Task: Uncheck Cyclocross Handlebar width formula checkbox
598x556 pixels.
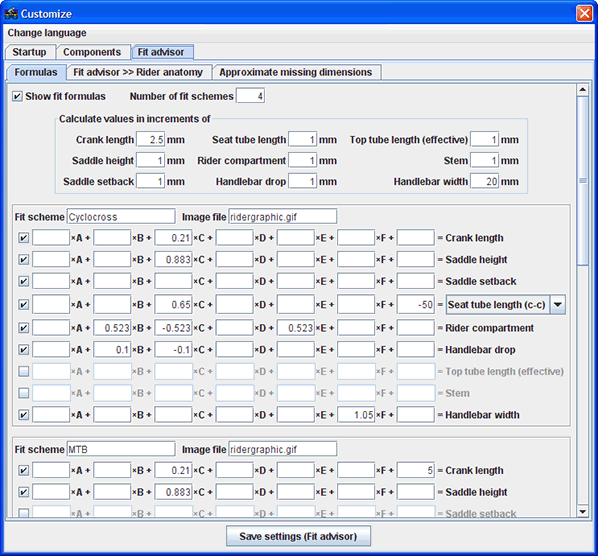Action: pyautogui.click(x=23, y=415)
